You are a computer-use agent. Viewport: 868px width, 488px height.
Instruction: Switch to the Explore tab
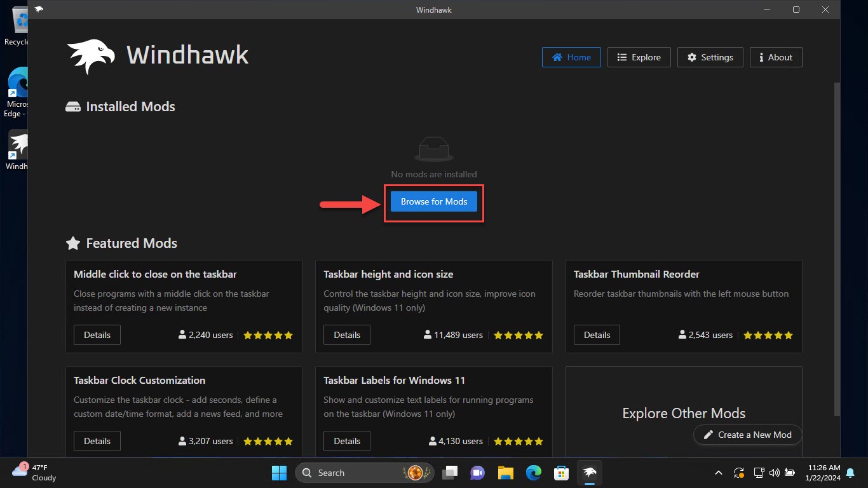pos(639,57)
